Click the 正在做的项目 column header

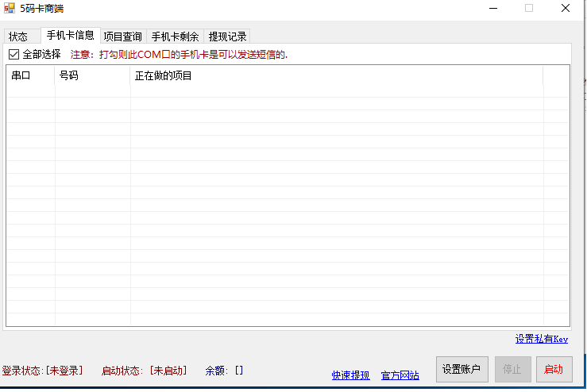(x=337, y=75)
